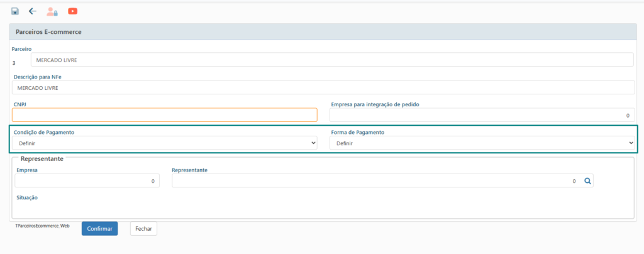
Task: Focus the Parceiro name field with MERCADO LIVRE
Action: point(331,60)
